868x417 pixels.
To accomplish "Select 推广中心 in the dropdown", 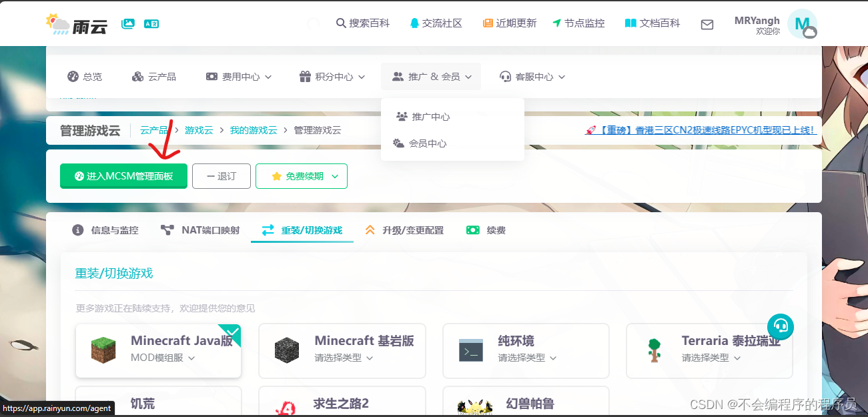I will pos(423,117).
